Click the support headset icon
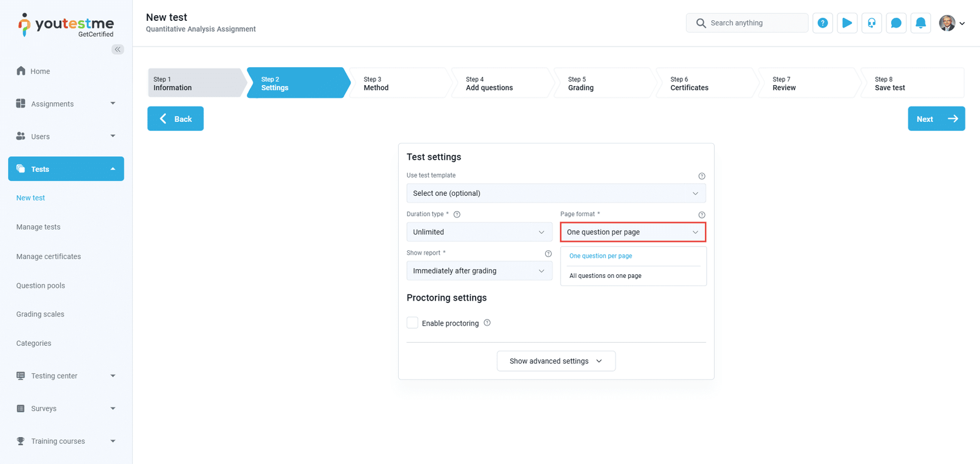 tap(872, 23)
